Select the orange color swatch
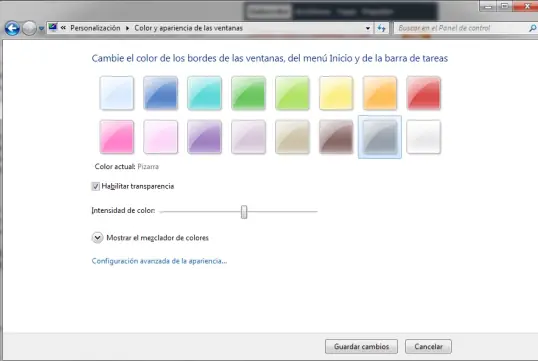The width and height of the screenshot is (538, 361). (x=380, y=93)
